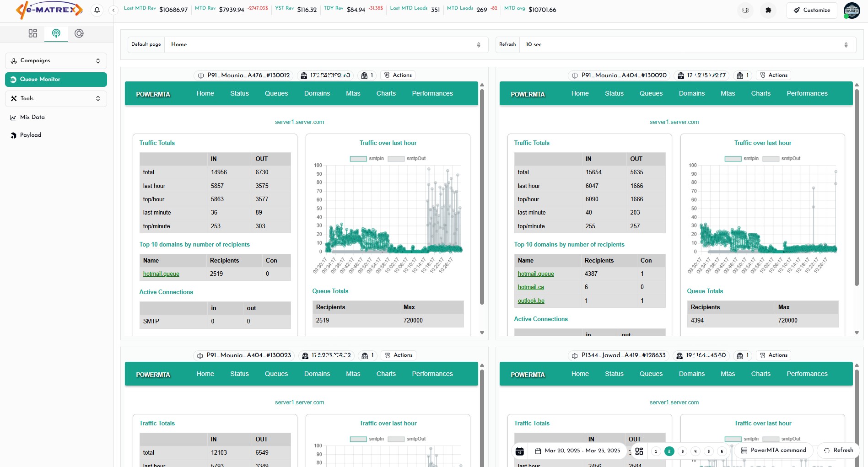
Task: Click the black calendar icon in bottom toolbar
Action: click(x=520, y=451)
